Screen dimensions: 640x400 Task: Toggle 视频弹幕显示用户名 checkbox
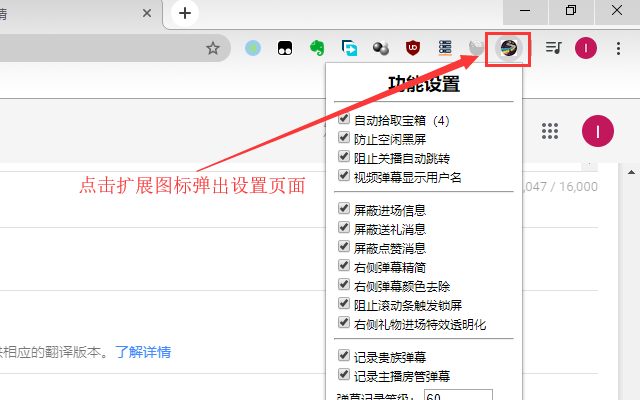click(344, 176)
